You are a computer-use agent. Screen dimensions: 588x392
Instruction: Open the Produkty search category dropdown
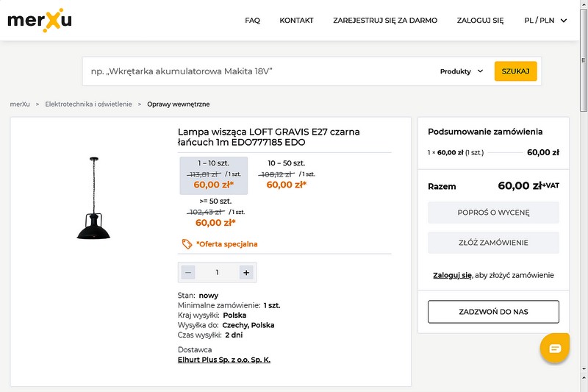click(462, 71)
